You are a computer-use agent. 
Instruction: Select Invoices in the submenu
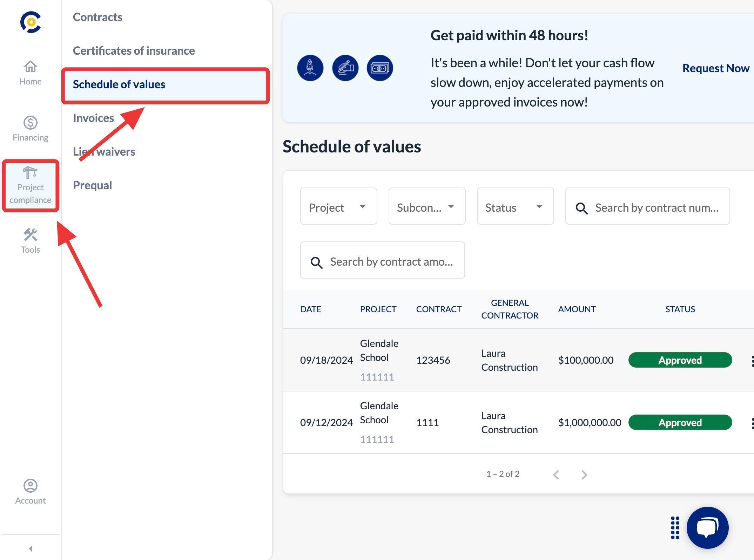click(93, 118)
